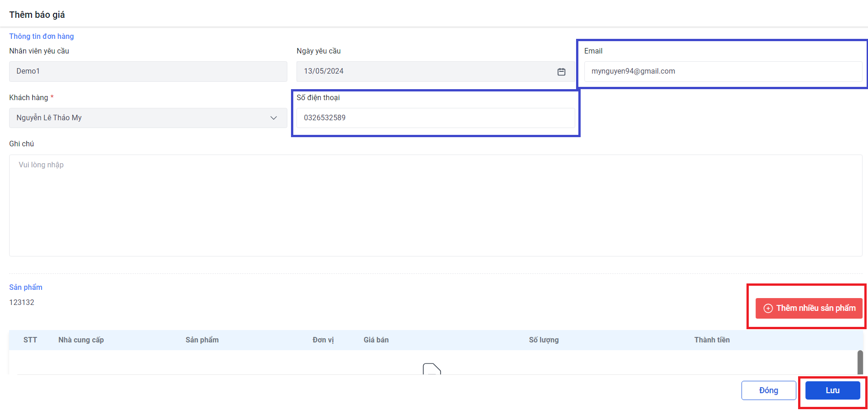This screenshot has height=411, width=868.
Task: Click the Thêm báo giá title
Action: 37,15
